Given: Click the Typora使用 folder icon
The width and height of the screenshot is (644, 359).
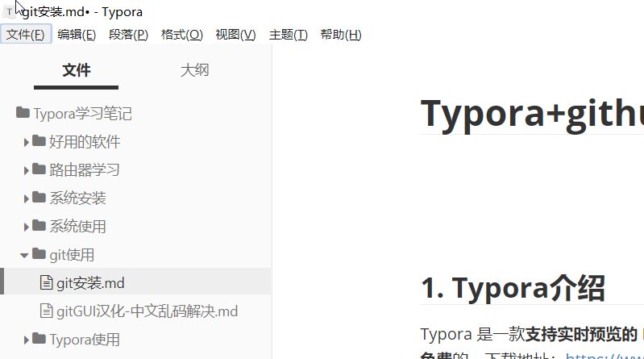Looking at the screenshot, I should 39,339.
